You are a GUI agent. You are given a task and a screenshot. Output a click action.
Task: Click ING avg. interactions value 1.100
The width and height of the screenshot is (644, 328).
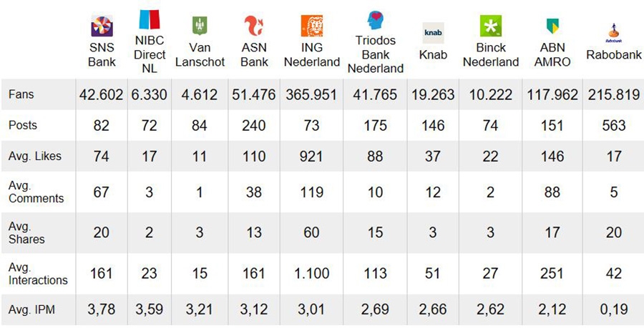(311, 272)
